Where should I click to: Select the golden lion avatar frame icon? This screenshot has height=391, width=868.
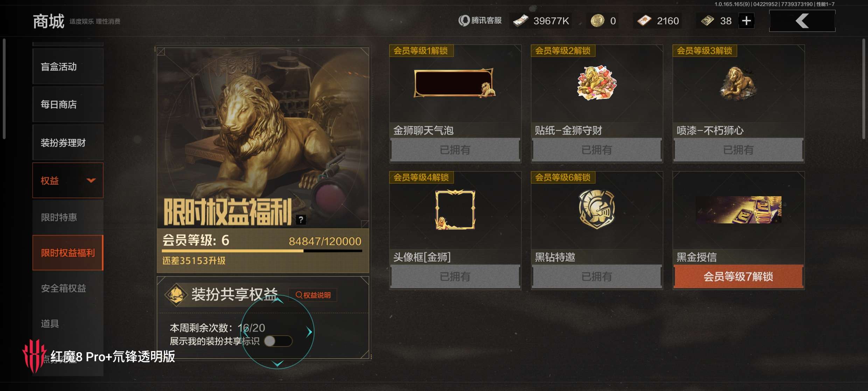455,210
